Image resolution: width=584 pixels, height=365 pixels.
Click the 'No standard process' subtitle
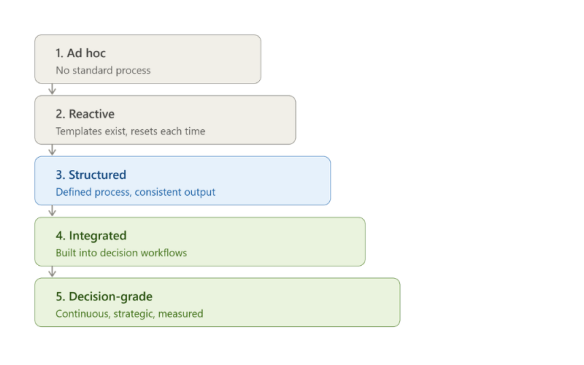(103, 70)
